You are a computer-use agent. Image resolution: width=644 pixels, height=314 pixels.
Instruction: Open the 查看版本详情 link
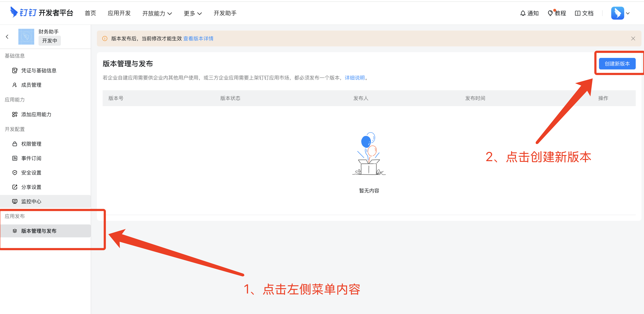(x=198, y=38)
